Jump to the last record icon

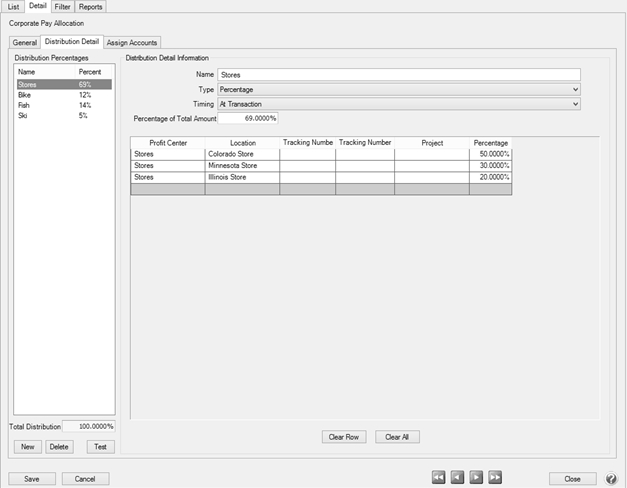click(x=495, y=478)
